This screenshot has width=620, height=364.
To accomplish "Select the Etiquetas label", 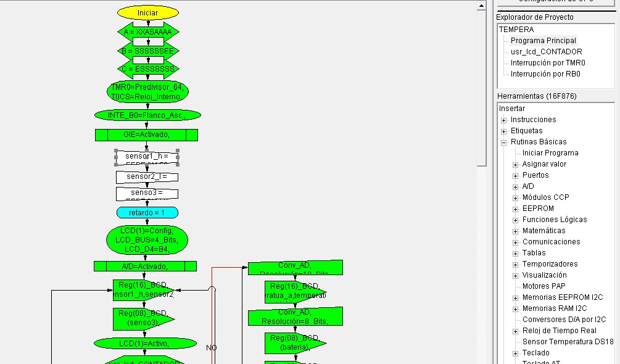I will click(526, 130).
